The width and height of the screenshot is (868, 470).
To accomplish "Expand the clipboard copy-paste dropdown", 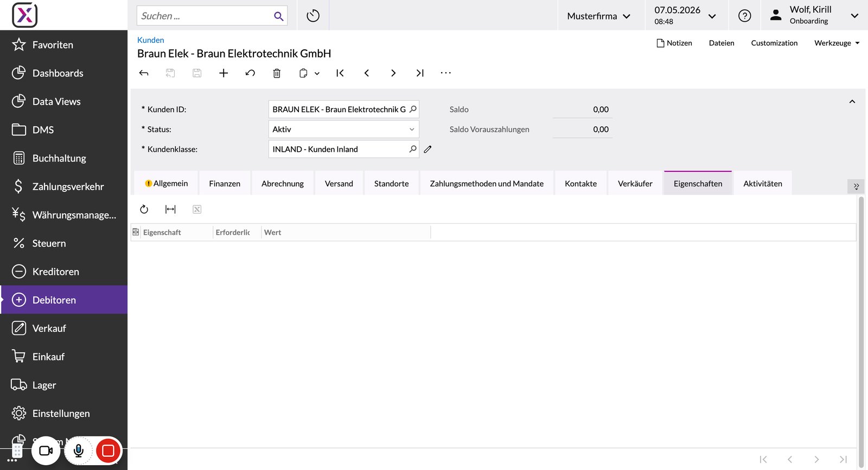I will 317,73.
